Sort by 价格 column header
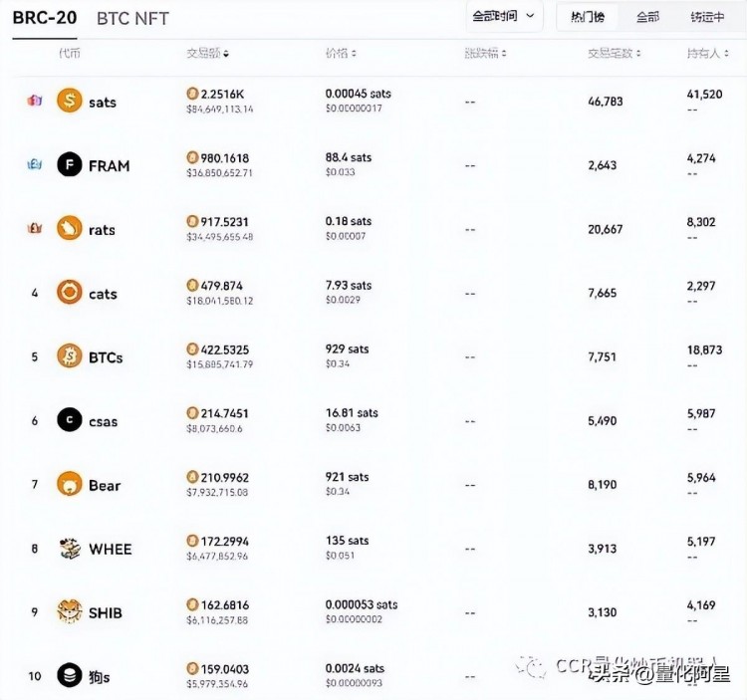The image size is (747, 700). point(341,53)
